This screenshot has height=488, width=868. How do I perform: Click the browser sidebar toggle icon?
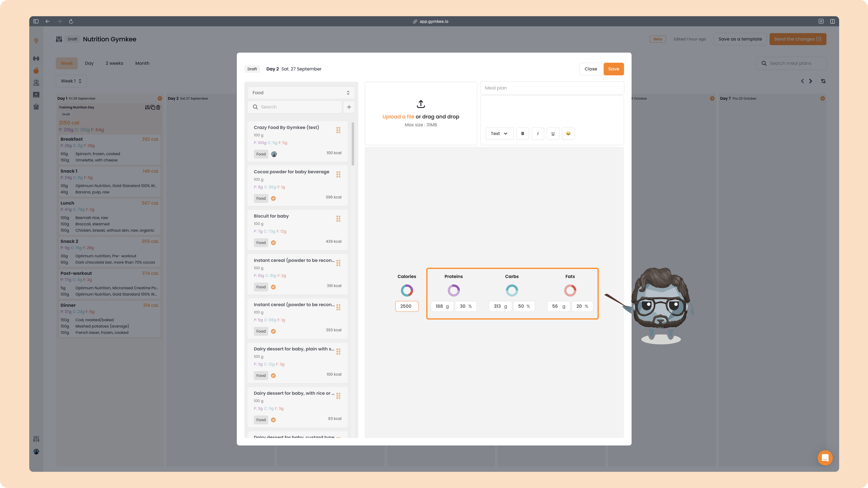click(36, 21)
